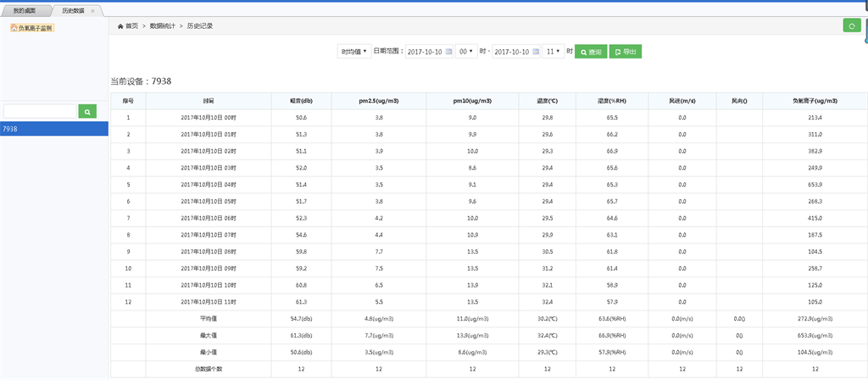Click the green device search magnifier button

(x=87, y=111)
